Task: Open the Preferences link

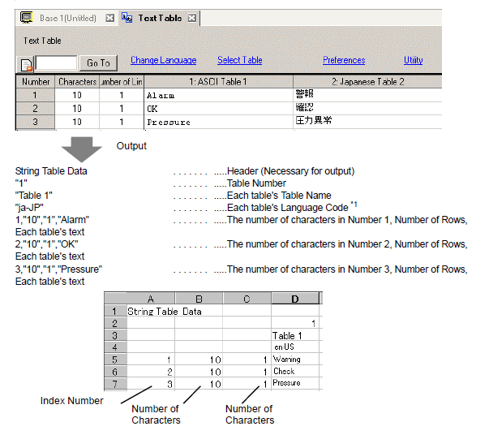Action: pos(344,60)
